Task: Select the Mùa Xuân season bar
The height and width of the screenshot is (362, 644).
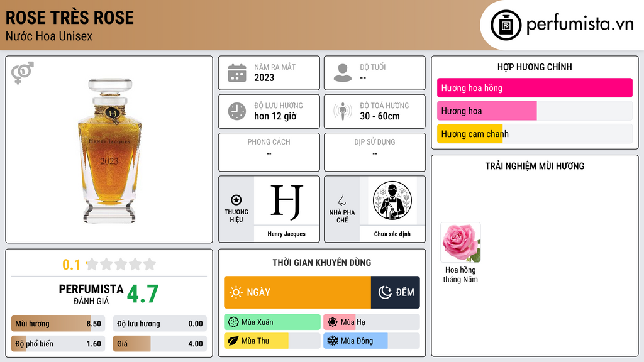Action: [272, 322]
